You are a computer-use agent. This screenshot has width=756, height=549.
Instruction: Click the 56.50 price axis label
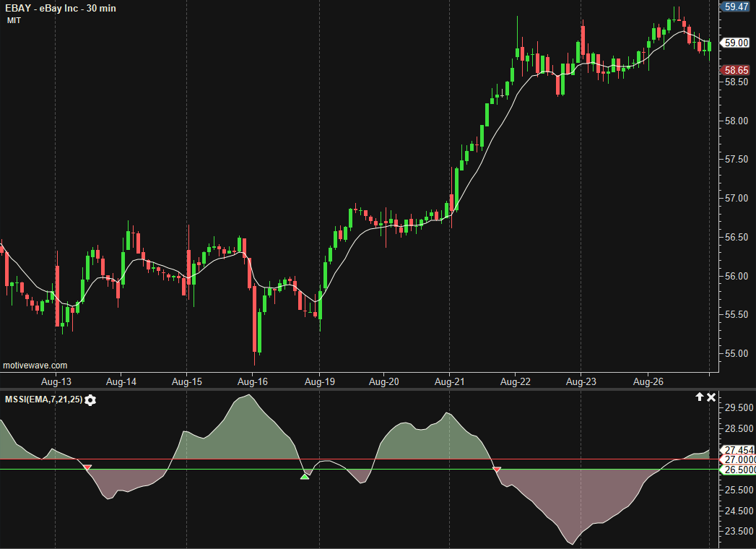coord(737,238)
